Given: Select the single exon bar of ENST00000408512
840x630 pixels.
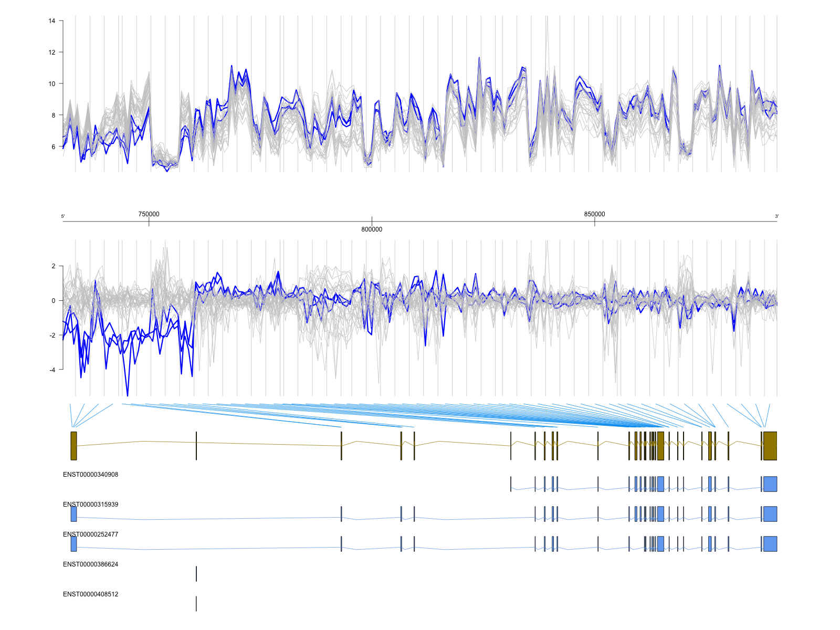Looking at the screenshot, I should click(196, 604).
